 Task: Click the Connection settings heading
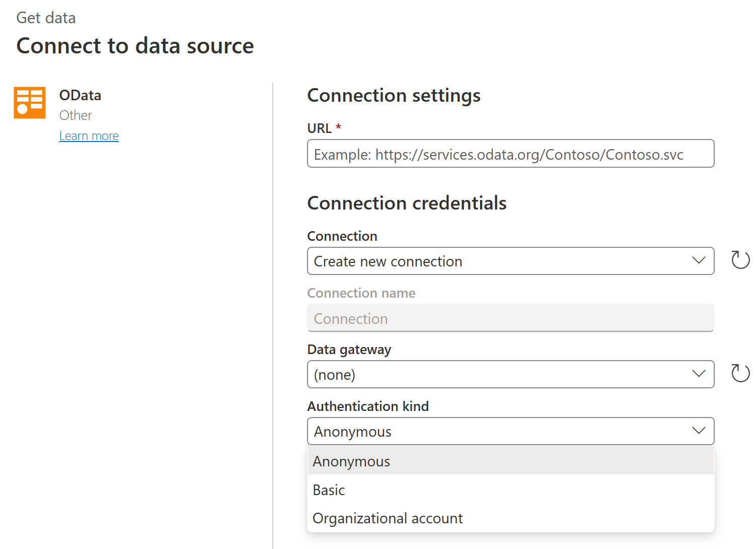[x=394, y=95]
